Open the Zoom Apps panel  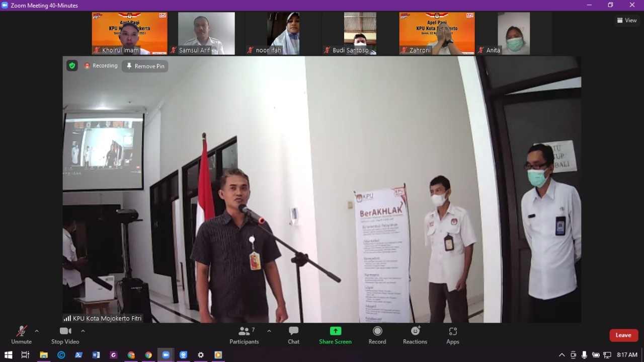click(452, 335)
